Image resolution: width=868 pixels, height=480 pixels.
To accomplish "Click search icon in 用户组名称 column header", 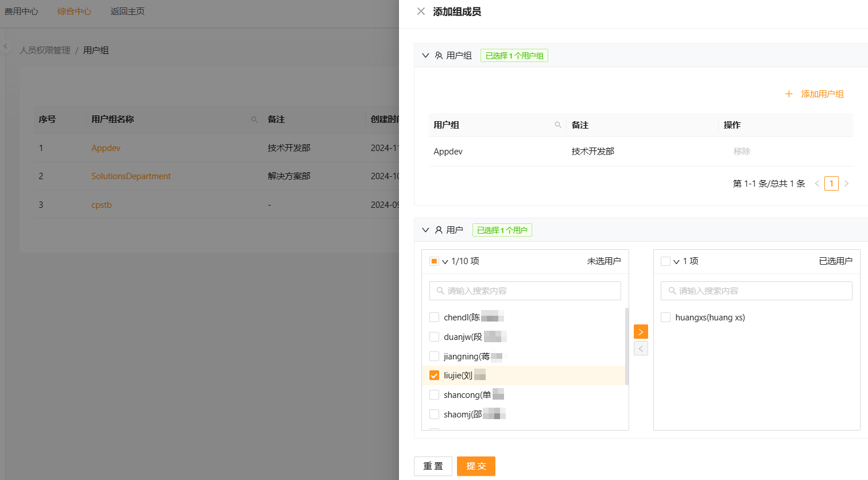I will [x=254, y=119].
